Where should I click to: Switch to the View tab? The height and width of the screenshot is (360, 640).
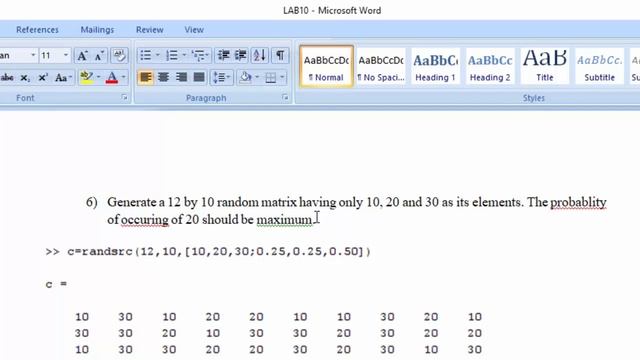[194, 30]
